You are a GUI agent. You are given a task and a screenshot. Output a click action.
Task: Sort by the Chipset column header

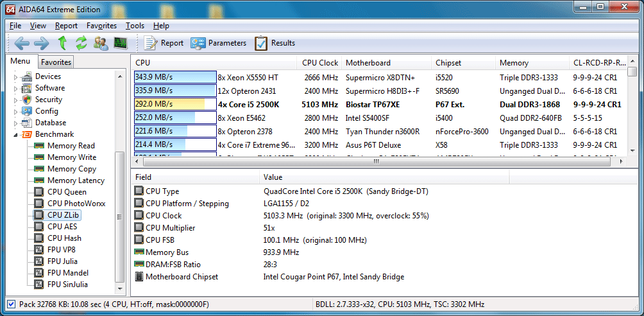(463, 62)
